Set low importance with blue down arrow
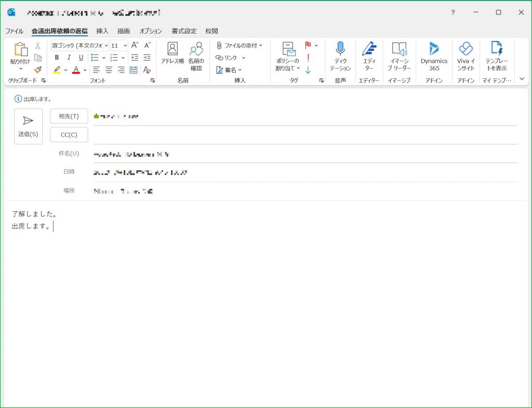 click(308, 70)
